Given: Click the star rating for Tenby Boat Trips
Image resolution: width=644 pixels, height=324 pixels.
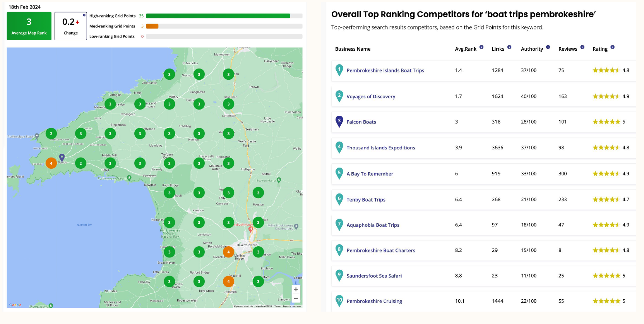Looking at the screenshot, I should click(606, 199).
